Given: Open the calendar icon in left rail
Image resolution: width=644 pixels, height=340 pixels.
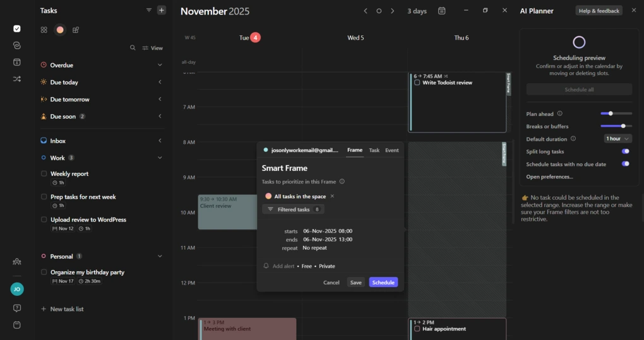Looking at the screenshot, I should (17, 62).
